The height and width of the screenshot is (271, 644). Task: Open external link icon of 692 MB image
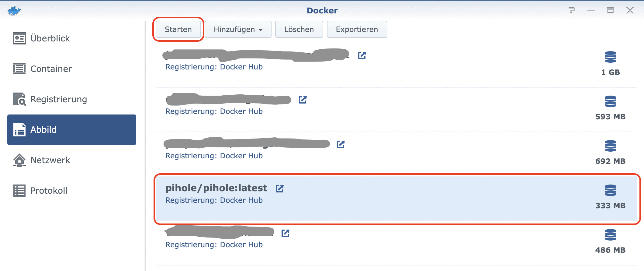pyautogui.click(x=341, y=144)
